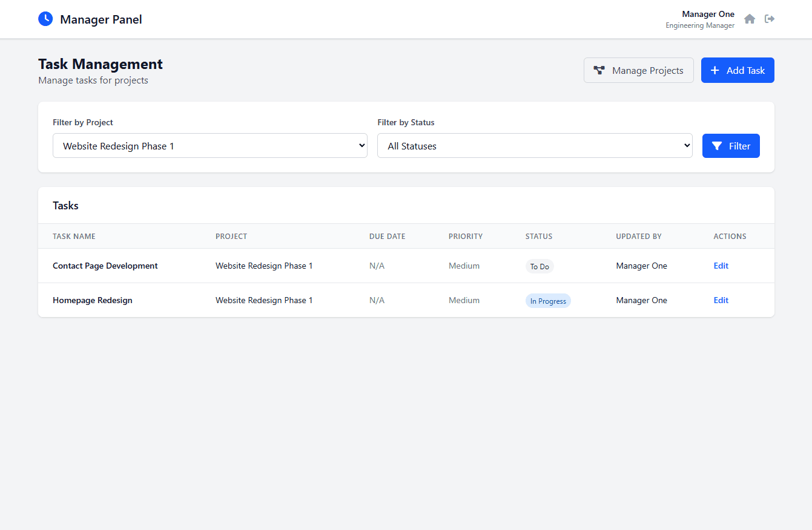Open the Manage Projects screen

coord(638,70)
